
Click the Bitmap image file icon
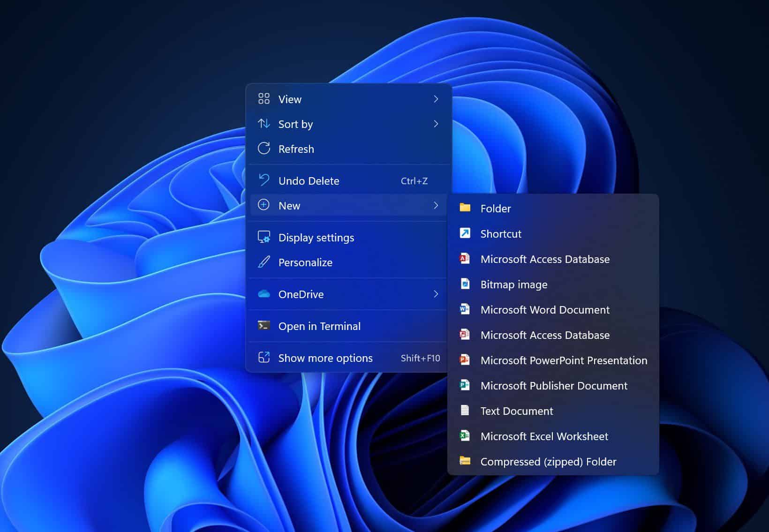(465, 284)
